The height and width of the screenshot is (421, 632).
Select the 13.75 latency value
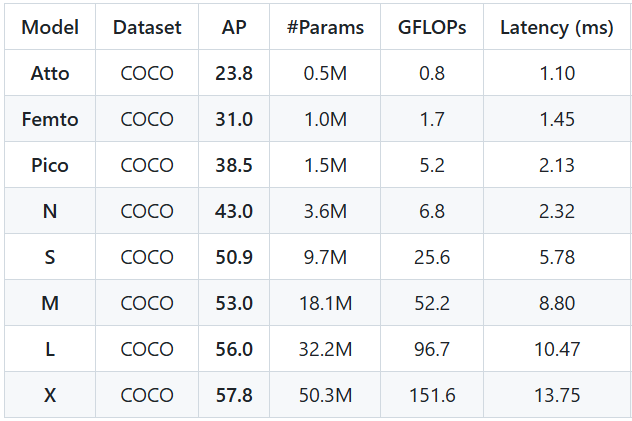point(556,395)
